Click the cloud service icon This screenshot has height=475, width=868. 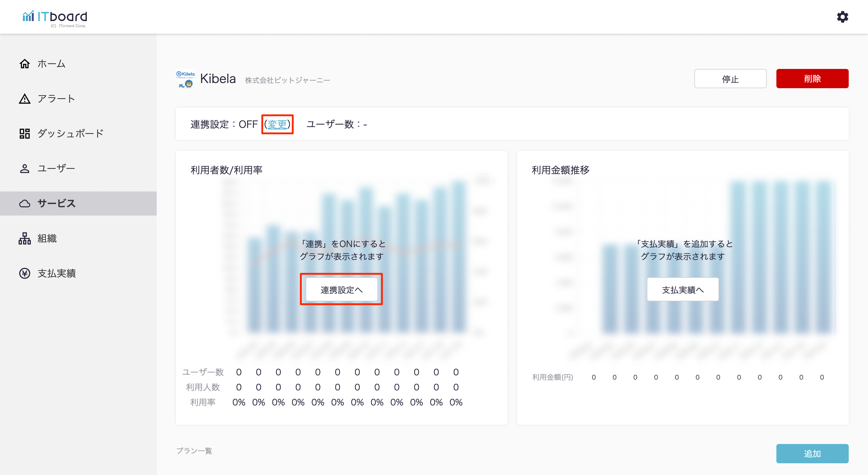tap(25, 203)
